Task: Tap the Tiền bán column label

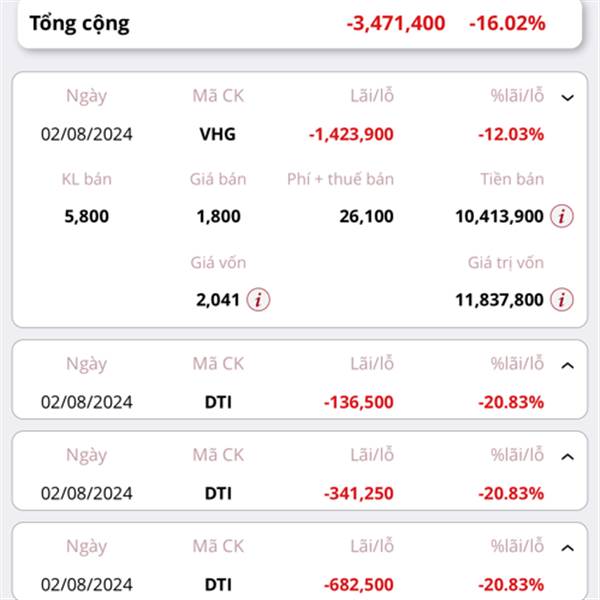Action: [x=512, y=179]
